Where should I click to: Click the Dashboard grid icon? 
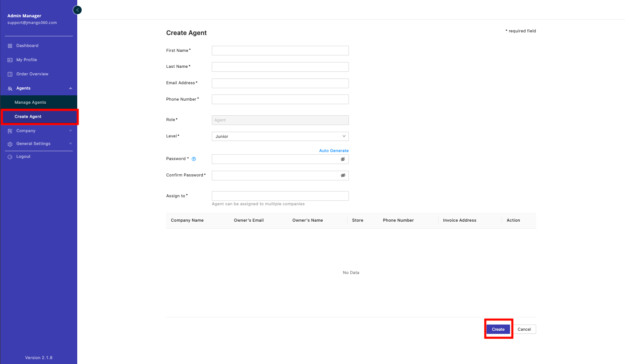point(10,46)
